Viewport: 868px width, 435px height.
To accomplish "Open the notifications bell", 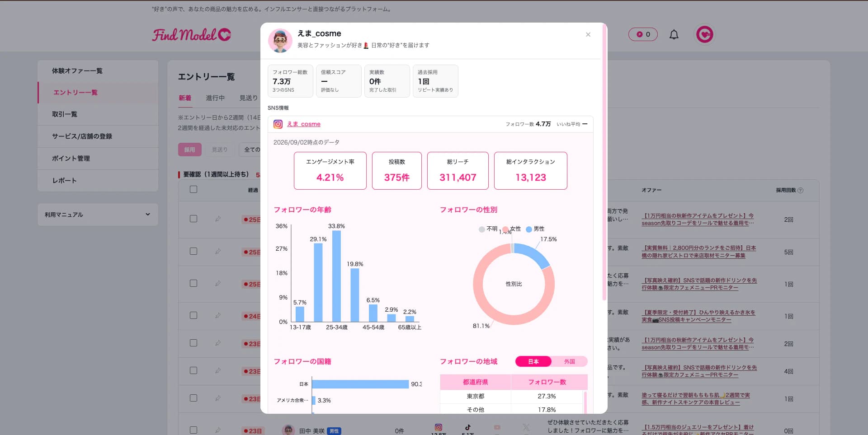I will pos(674,35).
